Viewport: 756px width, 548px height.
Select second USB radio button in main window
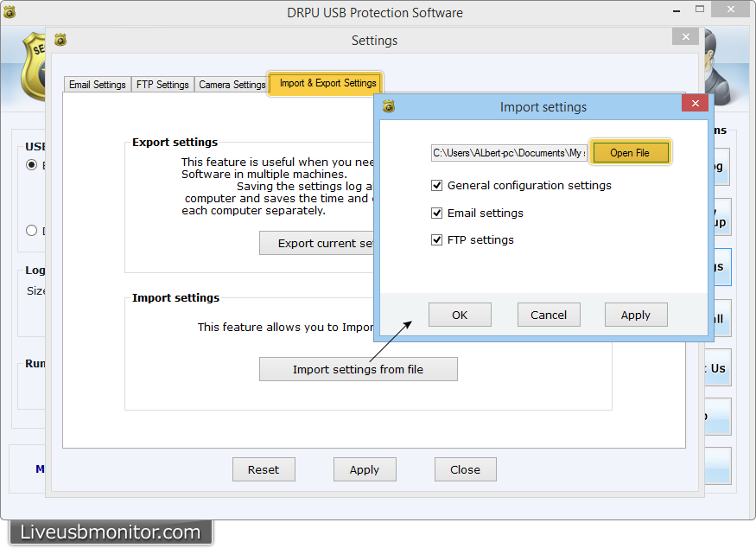31,231
